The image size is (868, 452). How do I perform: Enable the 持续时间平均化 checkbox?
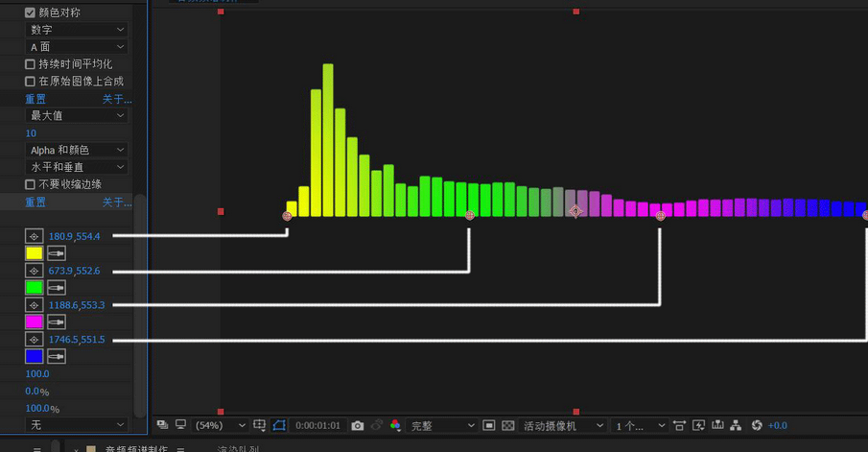(x=31, y=64)
